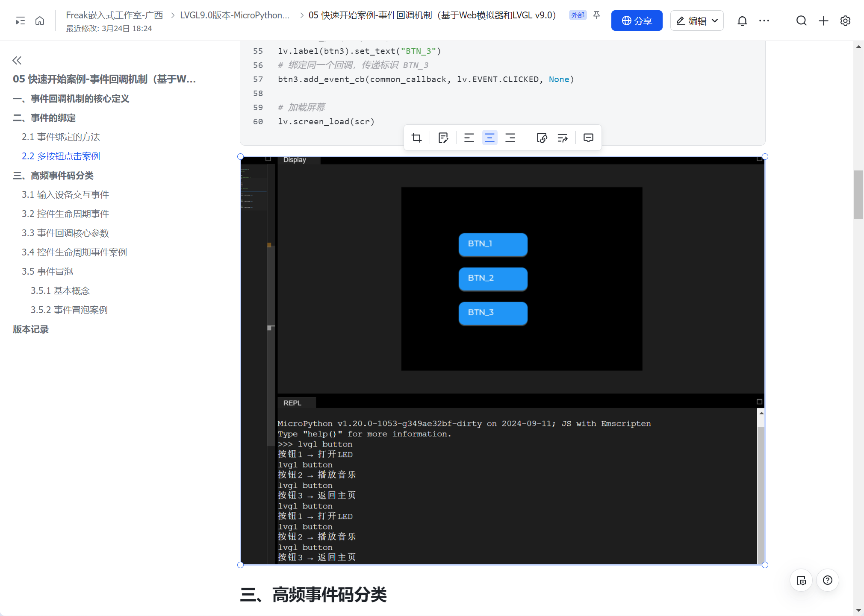Go to 2.2 多按钮点击案例

tap(61, 156)
